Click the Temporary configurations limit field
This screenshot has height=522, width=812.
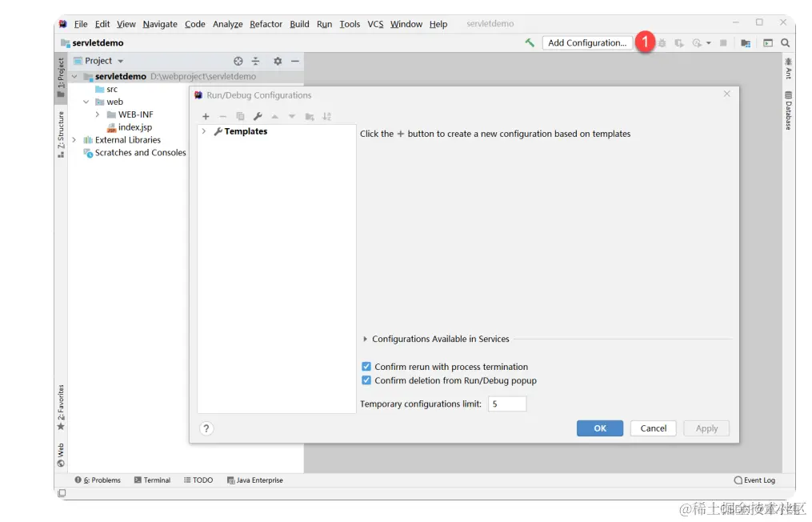click(x=507, y=404)
